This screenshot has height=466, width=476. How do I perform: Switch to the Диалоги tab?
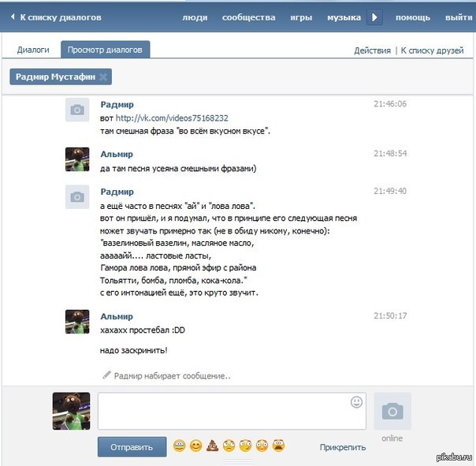coord(33,50)
